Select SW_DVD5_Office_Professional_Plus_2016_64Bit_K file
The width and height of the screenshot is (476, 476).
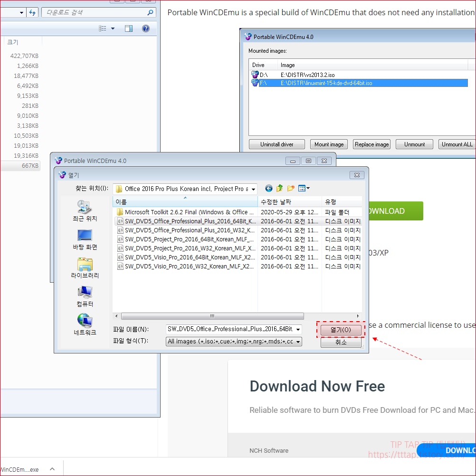click(187, 221)
